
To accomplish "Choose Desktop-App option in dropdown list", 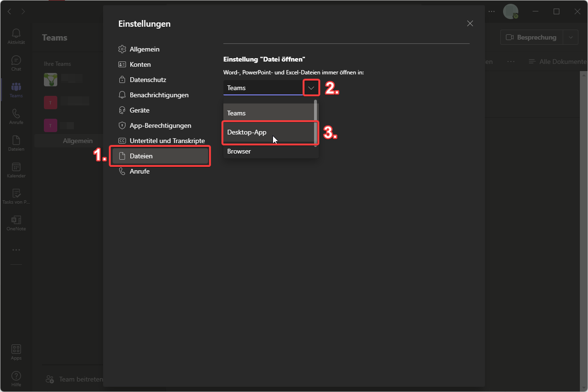I will [x=268, y=132].
